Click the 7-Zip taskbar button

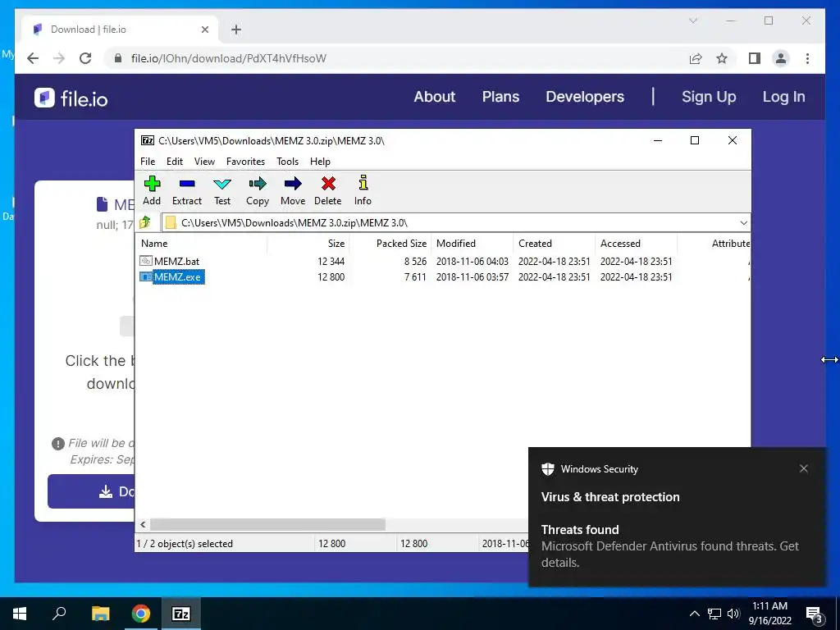[181, 614]
